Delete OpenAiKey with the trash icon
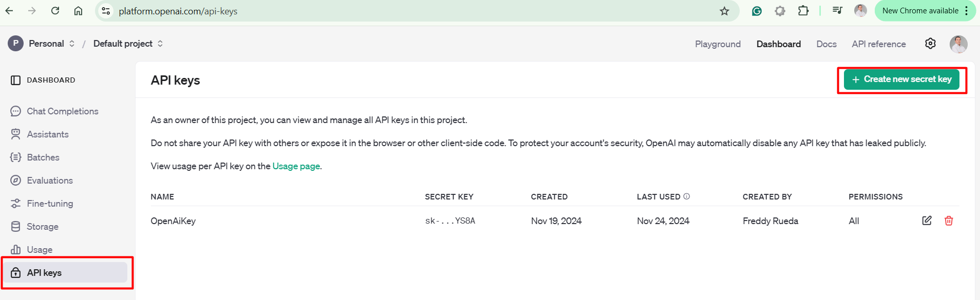Viewport: 980px width, 300px height. (949, 221)
